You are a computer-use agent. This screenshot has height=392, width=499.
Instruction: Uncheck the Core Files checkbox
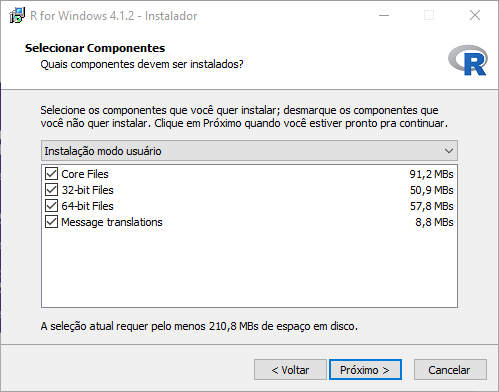[51, 174]
